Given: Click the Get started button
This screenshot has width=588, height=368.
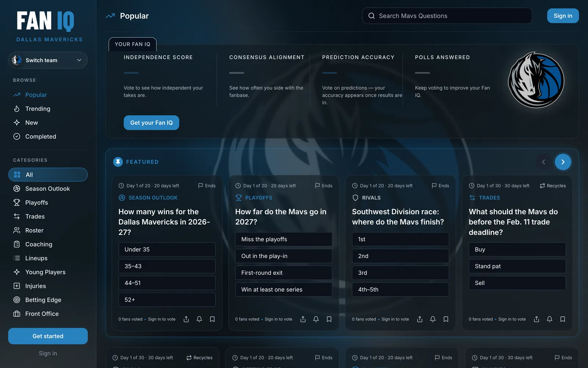Looking at the screenshot, I should [48, 336].
